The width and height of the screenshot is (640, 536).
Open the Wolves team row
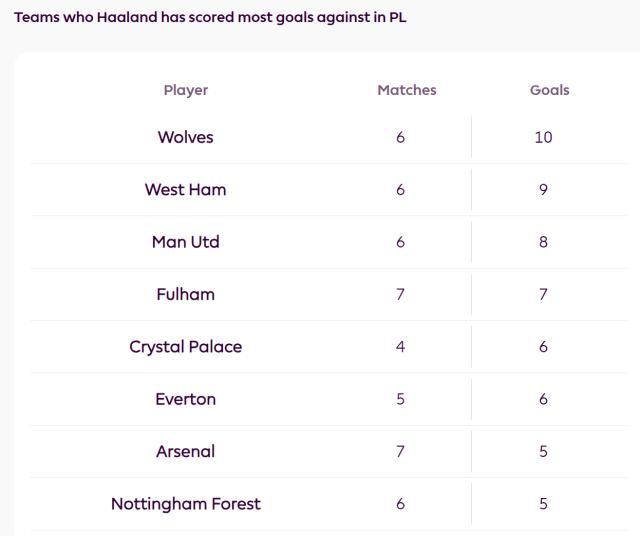pos(186,137)
